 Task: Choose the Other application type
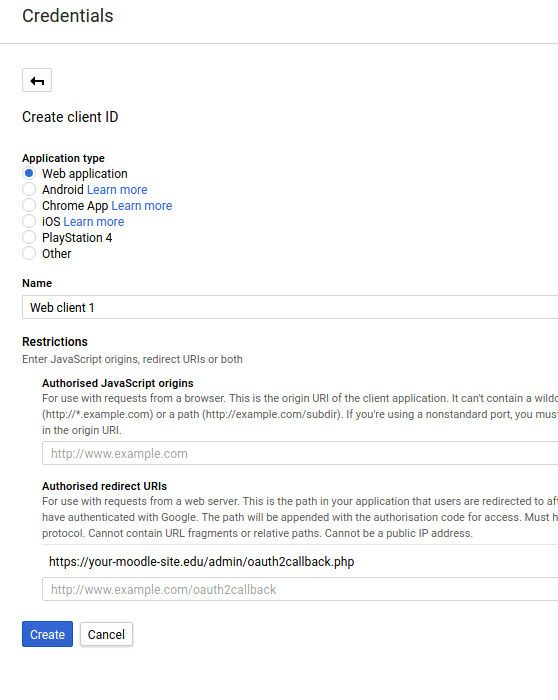pos(29,254)
